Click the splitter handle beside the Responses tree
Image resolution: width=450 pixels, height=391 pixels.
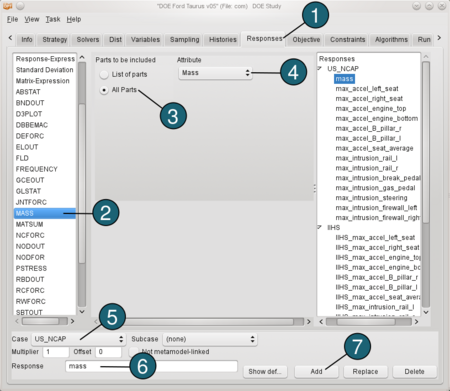(314, 189)
